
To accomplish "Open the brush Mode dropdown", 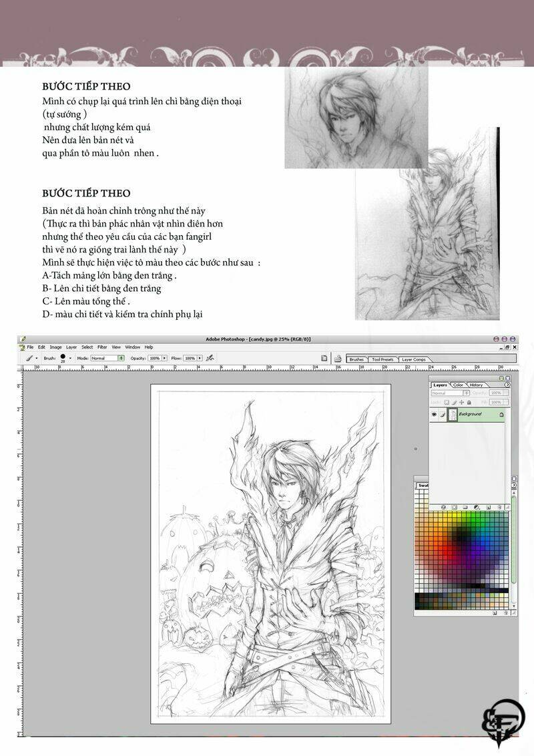I will (121, 358).
